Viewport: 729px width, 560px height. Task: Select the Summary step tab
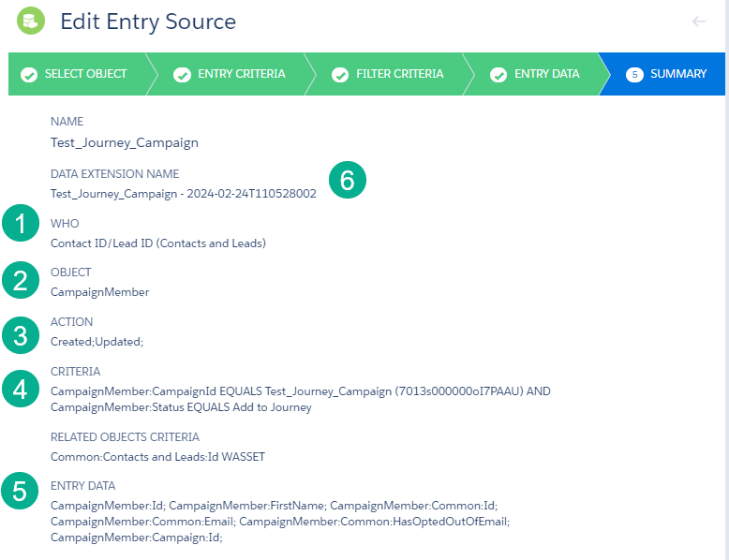(677, 74)
